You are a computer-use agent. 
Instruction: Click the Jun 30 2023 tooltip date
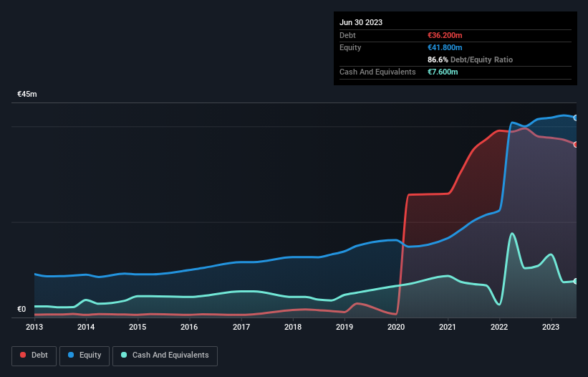coord(361,22)
